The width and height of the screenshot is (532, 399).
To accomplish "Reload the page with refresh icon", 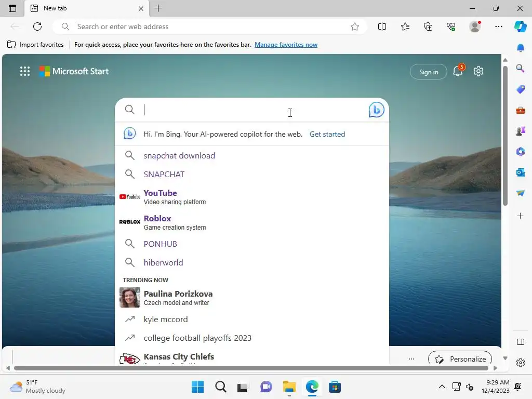I will click(x=37, y=26).
